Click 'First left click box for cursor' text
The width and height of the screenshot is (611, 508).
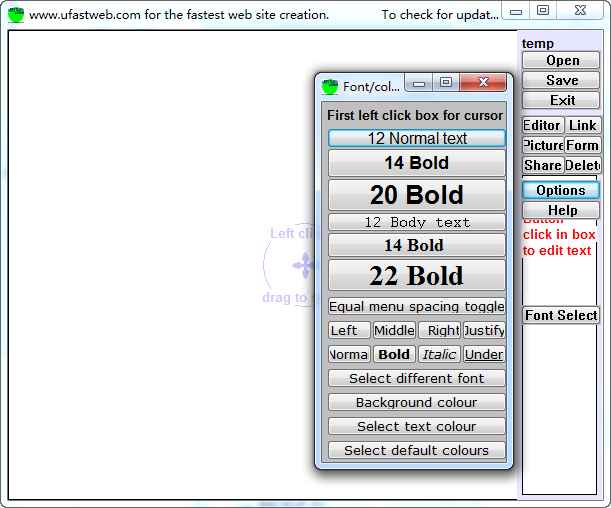click(x=415, y=115)
